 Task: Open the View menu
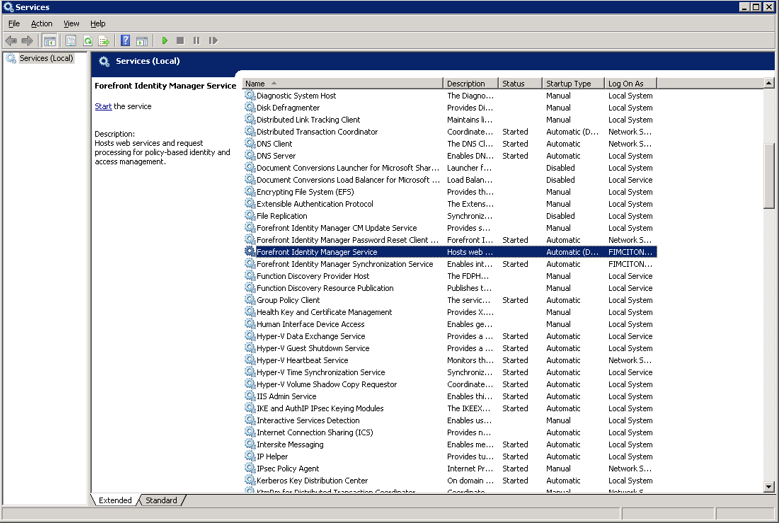(71, 23)
